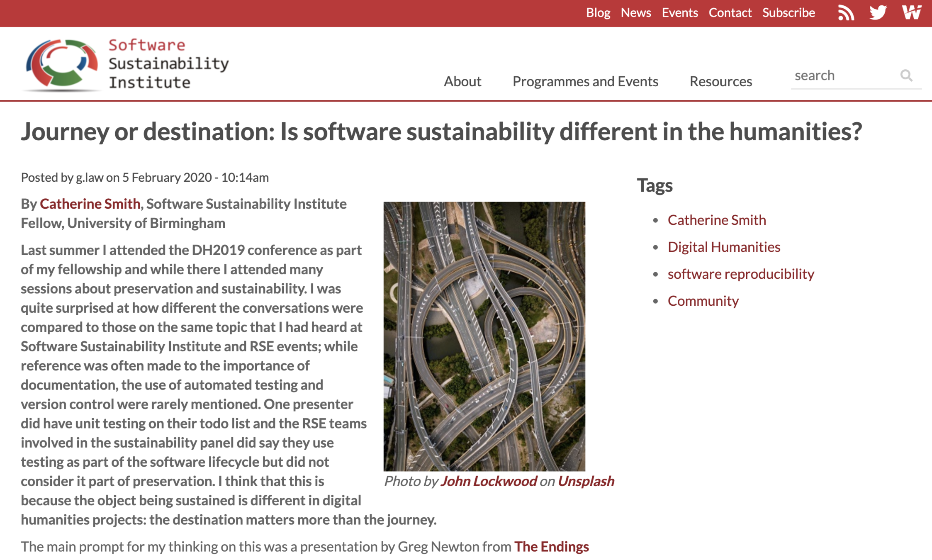932x560 pixels.
Task: Click the search magnifier icon
Action: coord(906,75)
